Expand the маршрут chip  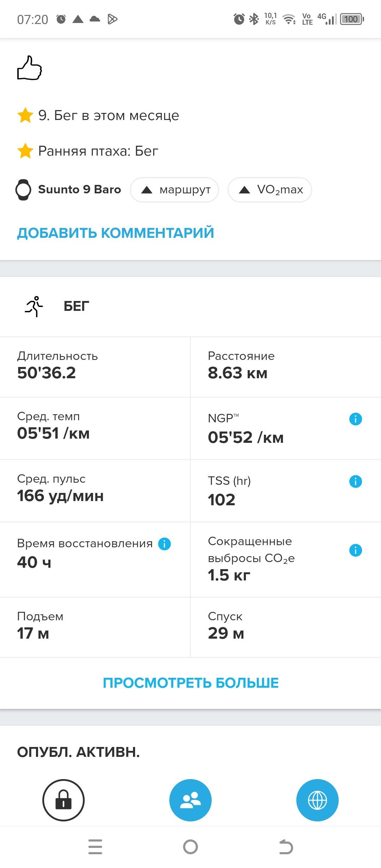[x=175, y=190]
